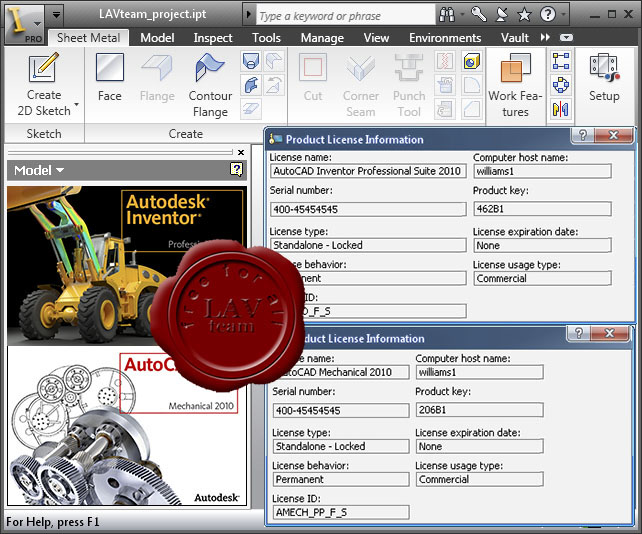The height and width of the screenshot is (534, 642).
Task: Click the star Favorites icon
Action: (524, 15)
